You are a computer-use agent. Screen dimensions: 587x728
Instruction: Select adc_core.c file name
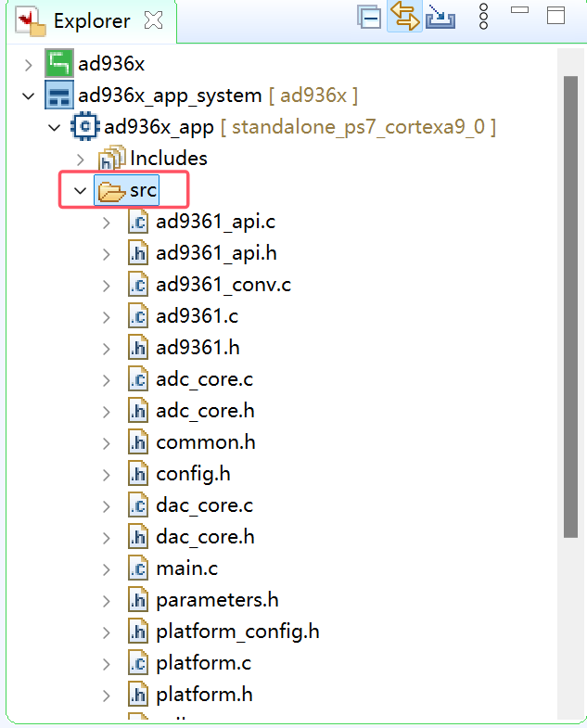204,380
